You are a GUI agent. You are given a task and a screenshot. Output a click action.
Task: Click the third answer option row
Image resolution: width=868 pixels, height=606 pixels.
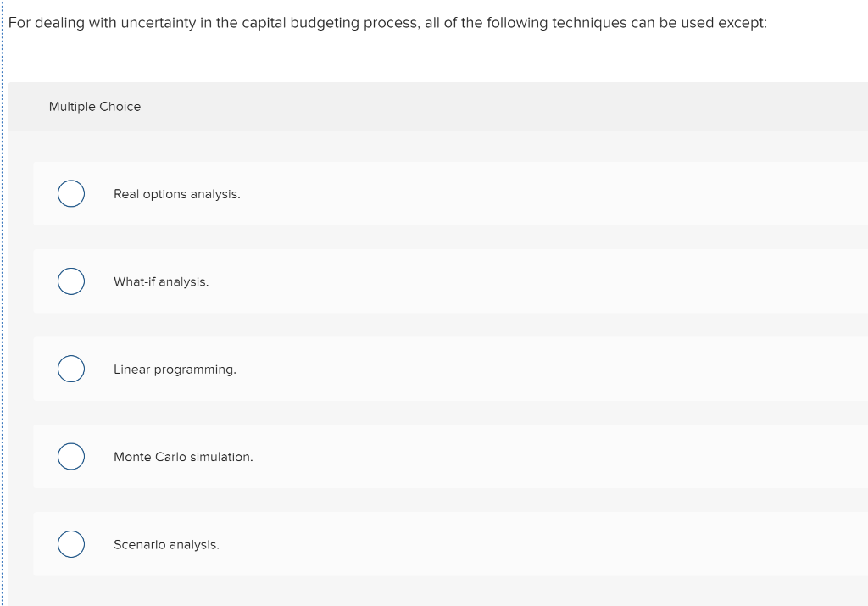(x=424, y=369)
